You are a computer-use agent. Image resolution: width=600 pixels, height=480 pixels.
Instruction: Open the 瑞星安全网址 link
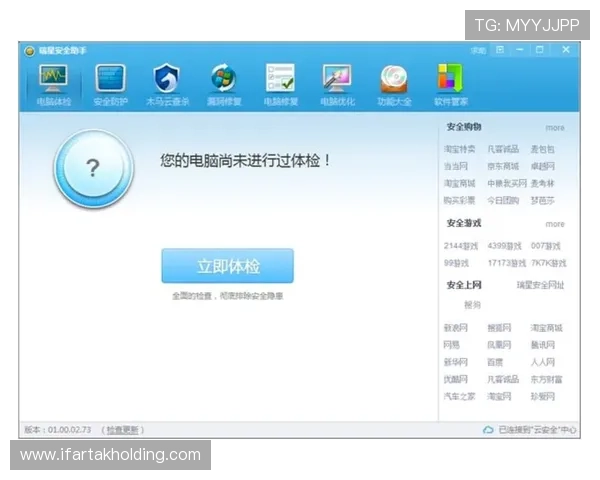point(540,285)
